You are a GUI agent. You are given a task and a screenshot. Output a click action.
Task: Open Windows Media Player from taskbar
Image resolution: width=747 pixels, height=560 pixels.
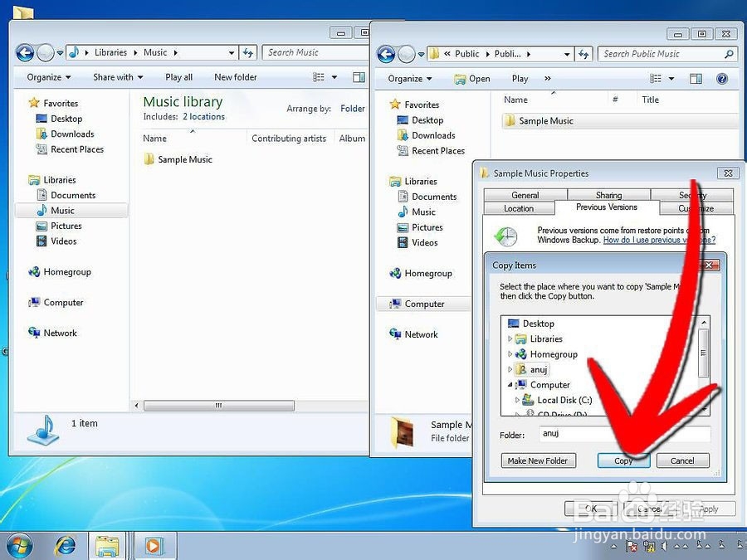tap(154, 546)
